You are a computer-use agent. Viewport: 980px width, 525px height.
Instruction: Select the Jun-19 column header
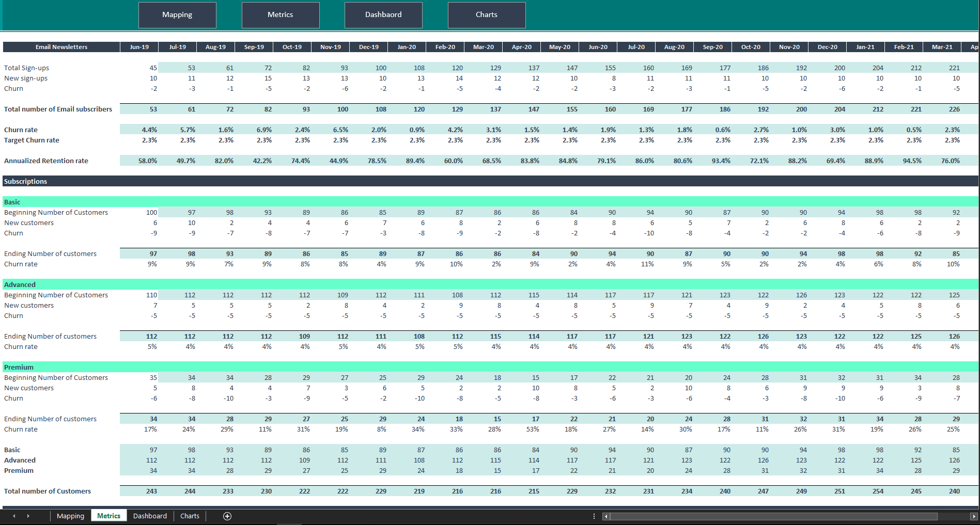click(138, 46)
